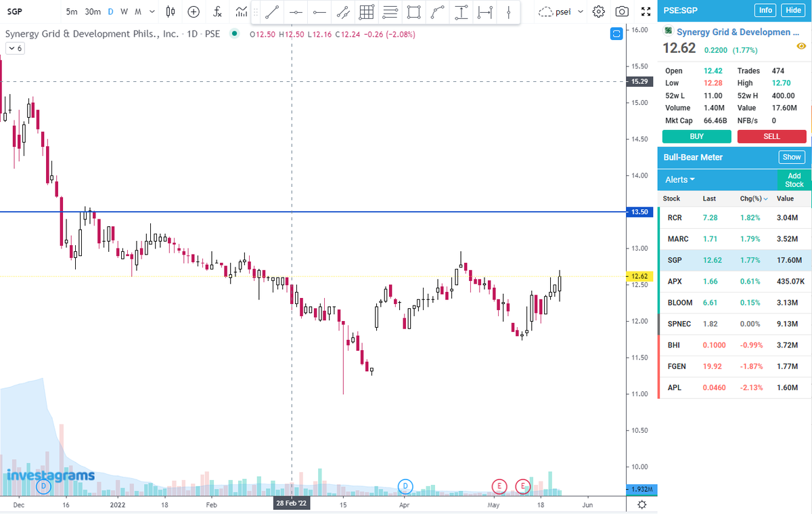812x514 pixels.
Task: Open the time axis settings gear
Action: pos(641,505)
